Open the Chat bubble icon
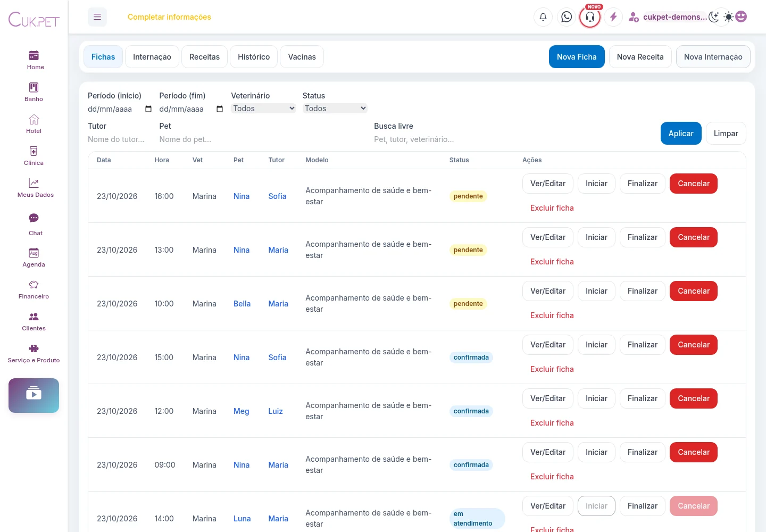Image resolution: width=766 pixels, height=532 pixels. click(34, 218)
